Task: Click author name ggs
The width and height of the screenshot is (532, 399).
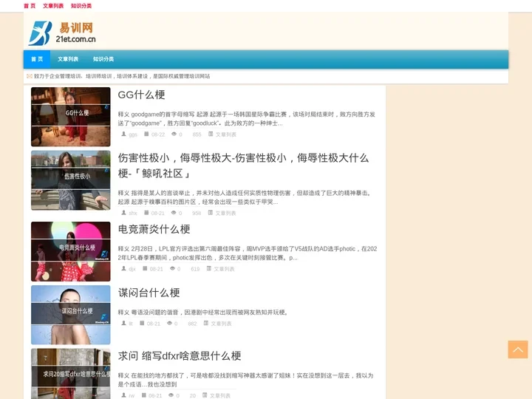Action: coord(133,134)
